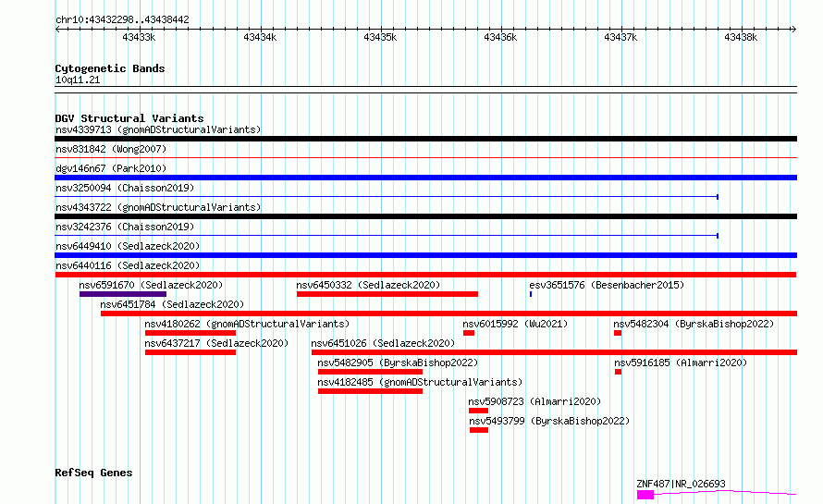
Task: Select the nsv6015992 (Wu2021) label
Action: point(515,324)
